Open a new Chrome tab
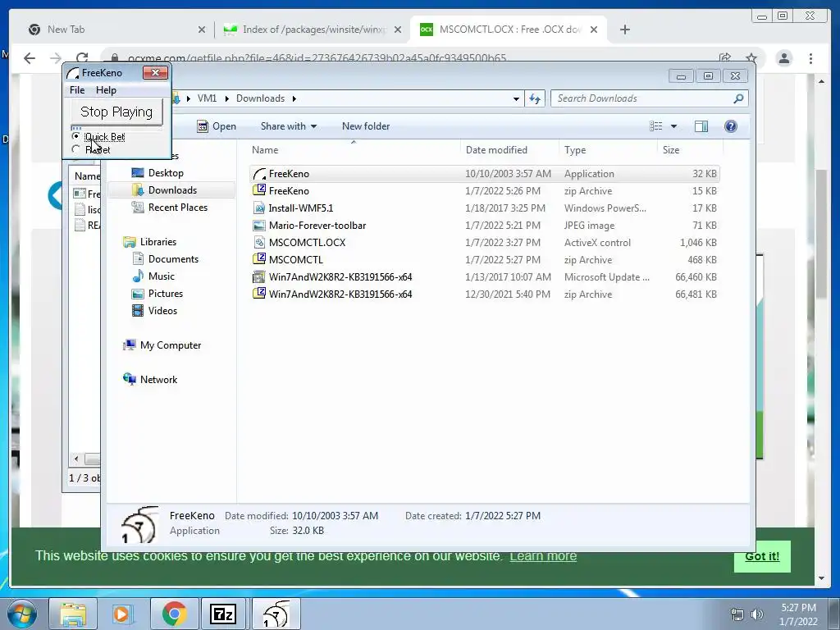Screen dimensions: 840x630 coord(624,30)
